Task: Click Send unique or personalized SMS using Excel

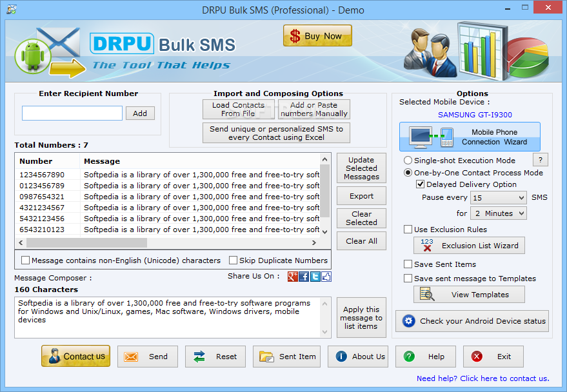Action: click(276, 133)
